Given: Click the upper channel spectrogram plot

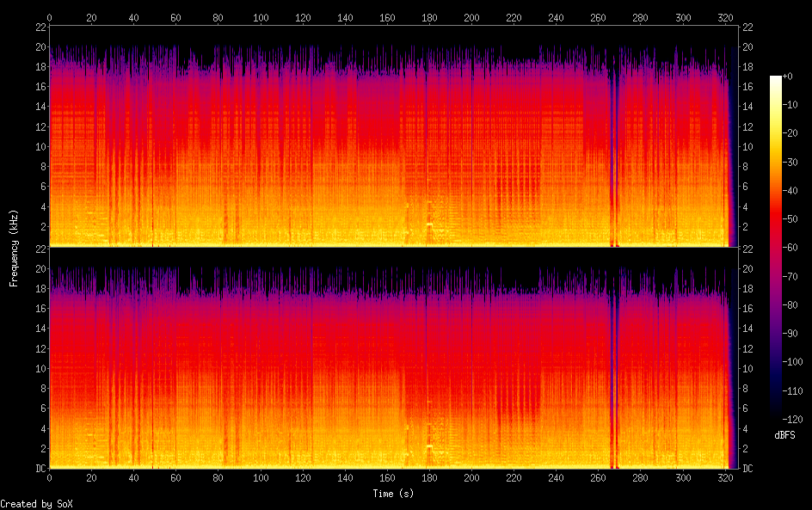Looking at the screenshot, I should click(x=394, y=137).
